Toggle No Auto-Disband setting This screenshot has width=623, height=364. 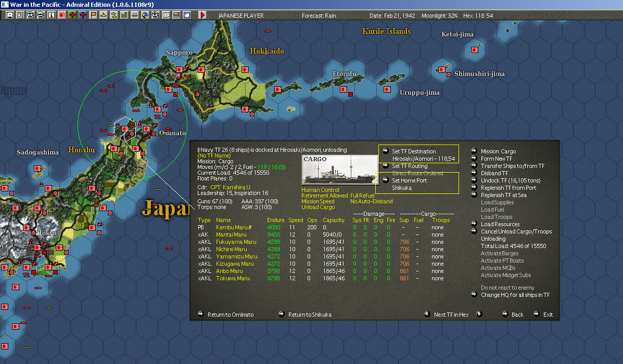[372, 201]
